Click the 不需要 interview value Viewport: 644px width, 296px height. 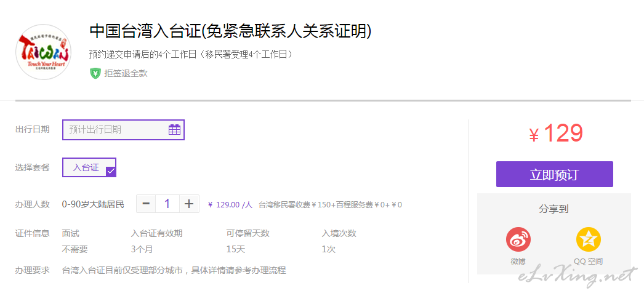[x=74, y=249]
